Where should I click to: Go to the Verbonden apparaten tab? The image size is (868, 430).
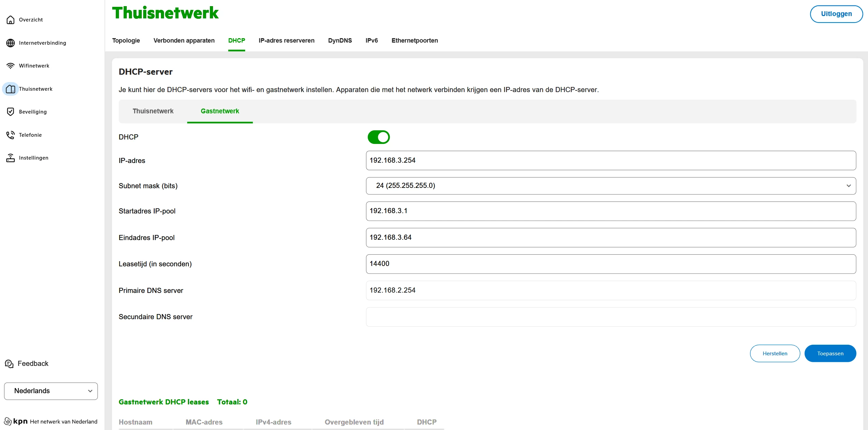(x=184, y=41)
